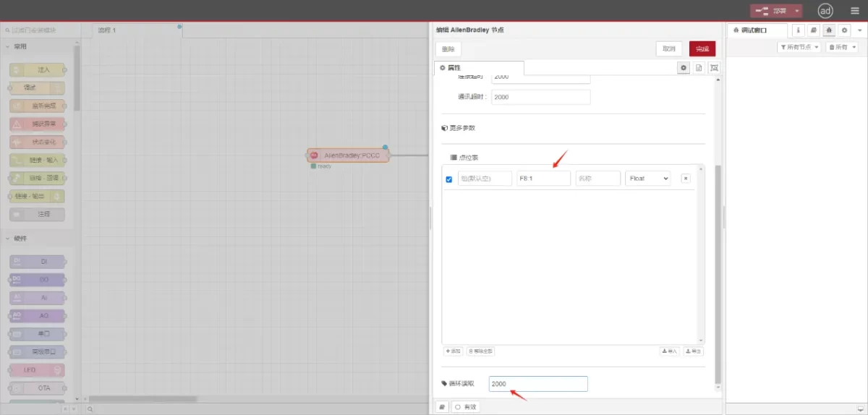Open the main hamburger menu
Screen dimensions: 868x415
(855, 11)
